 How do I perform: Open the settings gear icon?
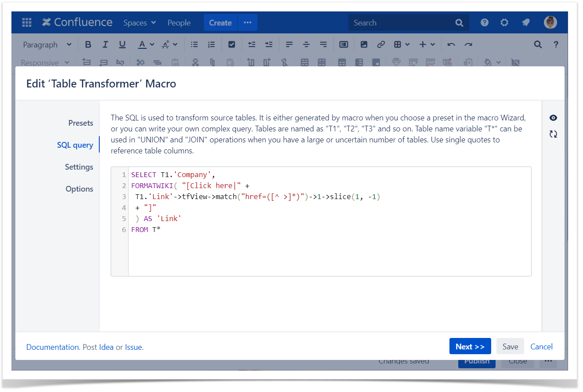504,23
